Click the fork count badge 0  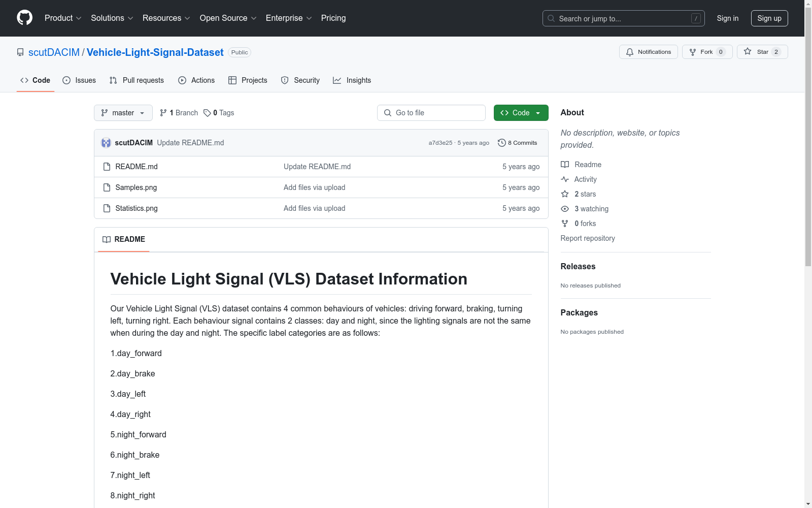tap(721, 52)
